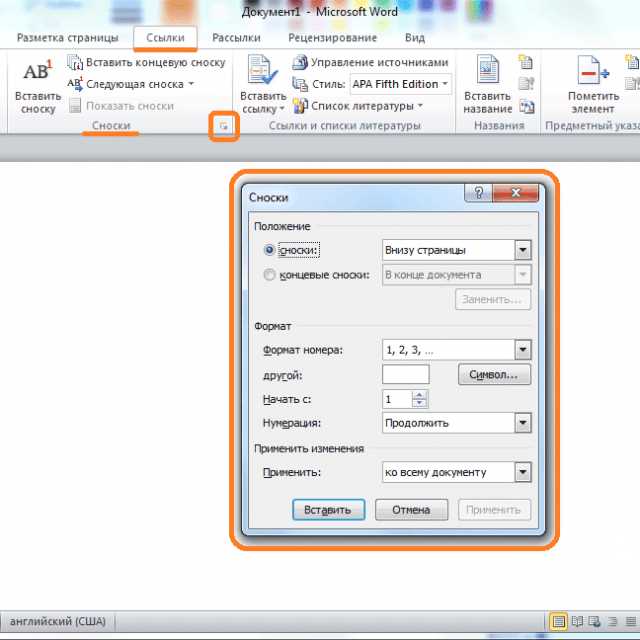Open the Применить ко всему документу dropdown
This screenshot has height=640, width=640.
click(523, 472)
